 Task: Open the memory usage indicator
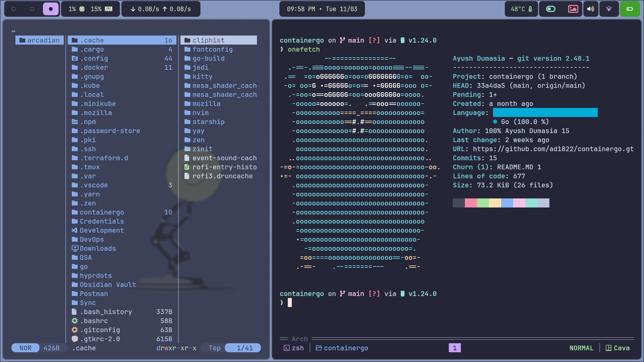coord(102,9)
